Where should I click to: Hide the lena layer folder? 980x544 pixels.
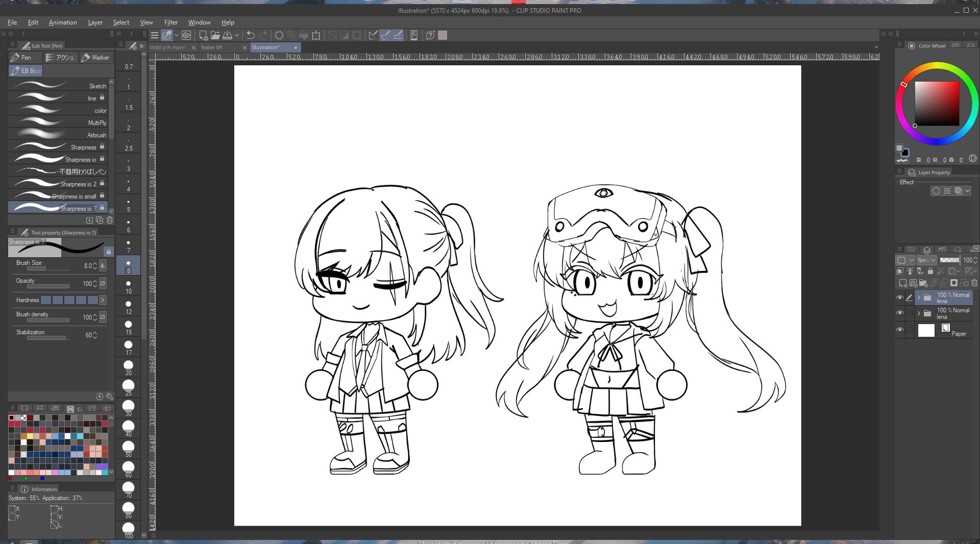[900, 313]
